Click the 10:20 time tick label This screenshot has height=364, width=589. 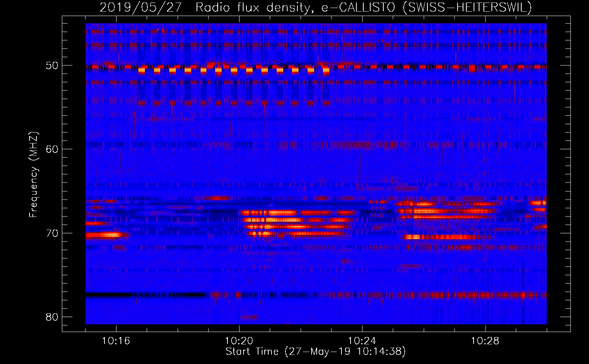[239, 341]
